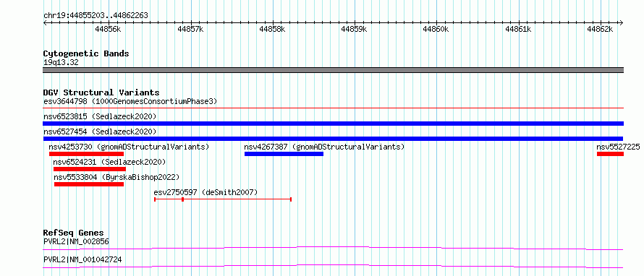Click PVRL2|NM_002856 gene label
This screenshot has width=644, height=276.
point(77,241)
